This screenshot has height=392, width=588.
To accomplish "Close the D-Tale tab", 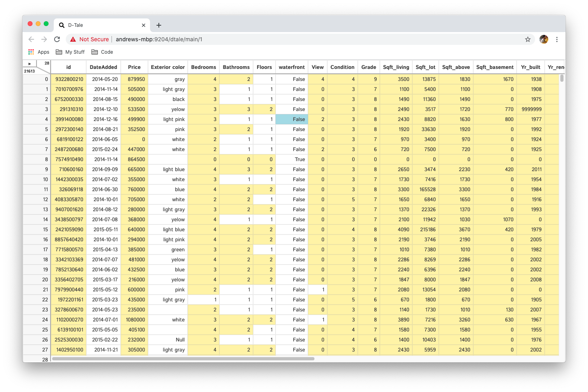I will 144,25.
